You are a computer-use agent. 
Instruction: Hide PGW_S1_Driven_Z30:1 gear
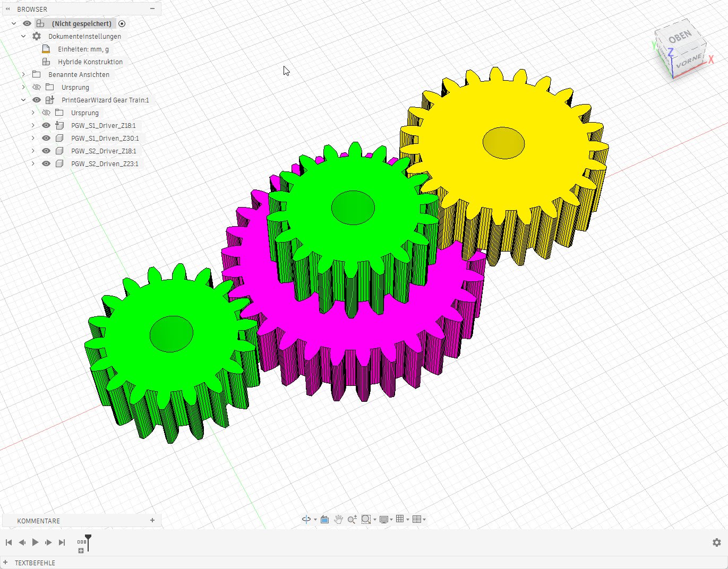[x=46, y=138]
